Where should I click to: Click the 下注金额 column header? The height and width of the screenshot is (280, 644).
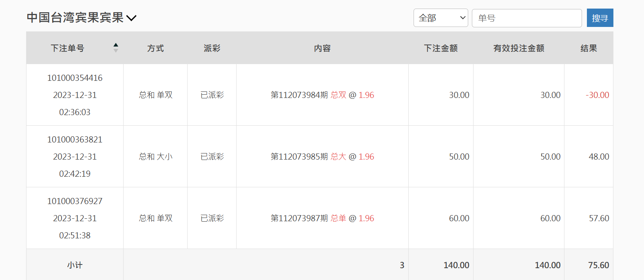[x=441, y=48]
